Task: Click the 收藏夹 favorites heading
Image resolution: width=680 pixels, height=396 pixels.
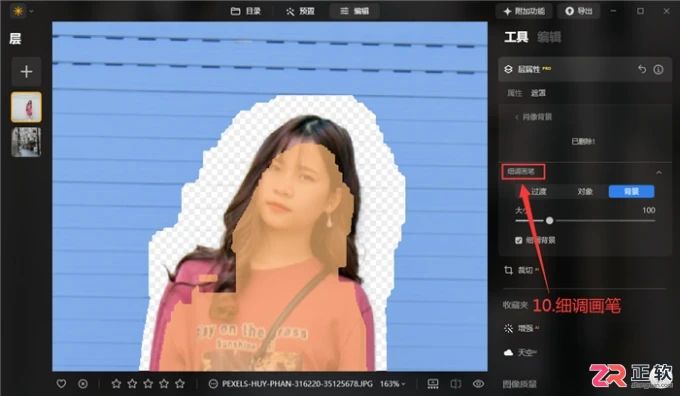Action: [x=515, y=305]
